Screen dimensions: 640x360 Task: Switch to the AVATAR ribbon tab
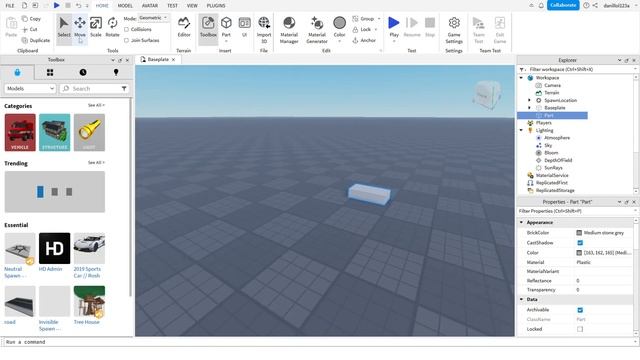tap(150, 6)
